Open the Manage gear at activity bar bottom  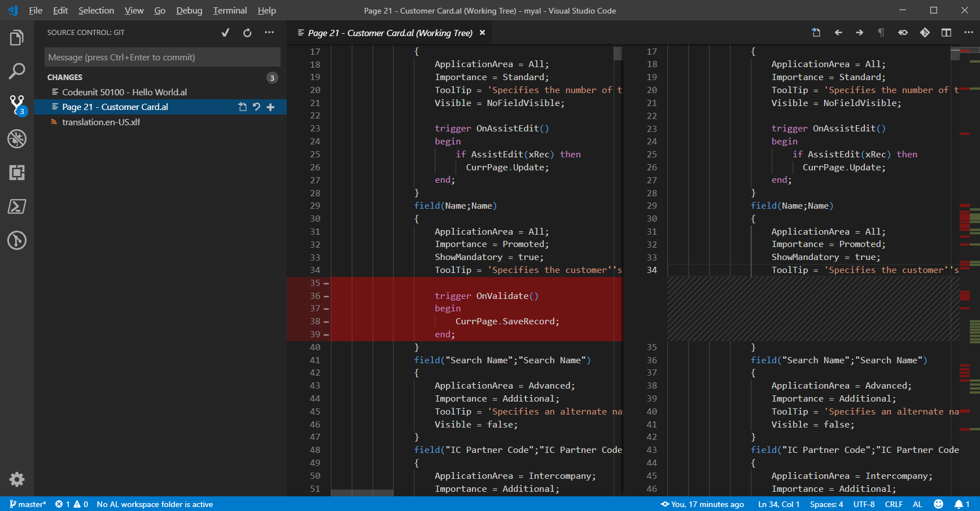pos(17,479)
